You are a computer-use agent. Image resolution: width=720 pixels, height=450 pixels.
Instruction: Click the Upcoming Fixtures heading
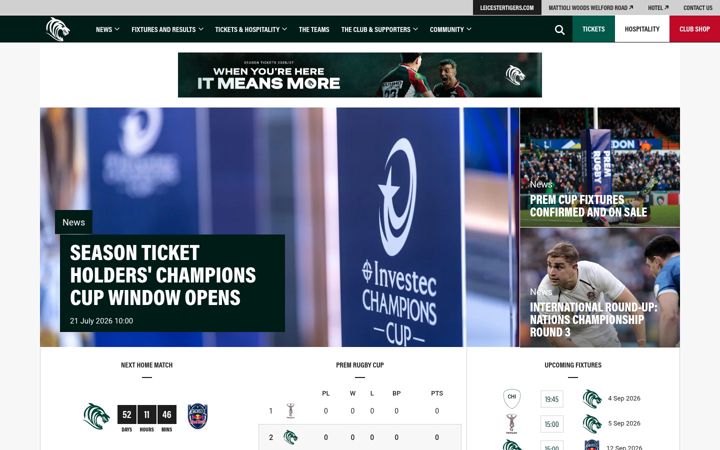(x=573, y=365)
